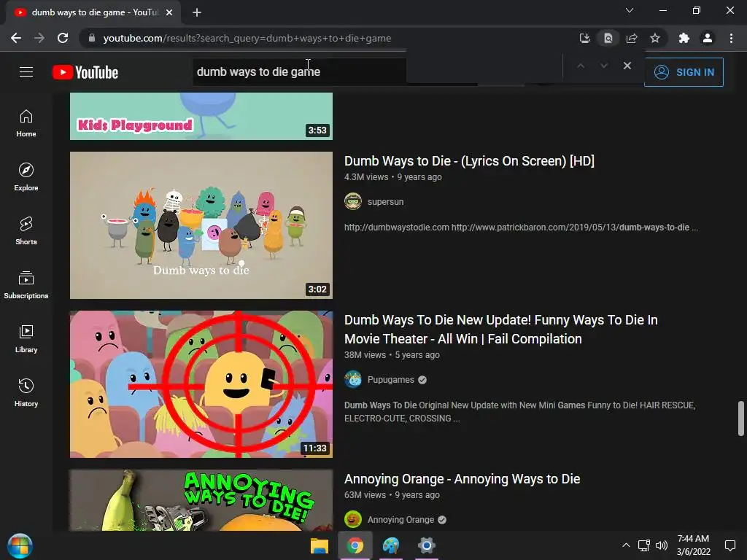Click the Chrome taskbar icon
Screen dimensions: 747x560
tap(355, 545)
